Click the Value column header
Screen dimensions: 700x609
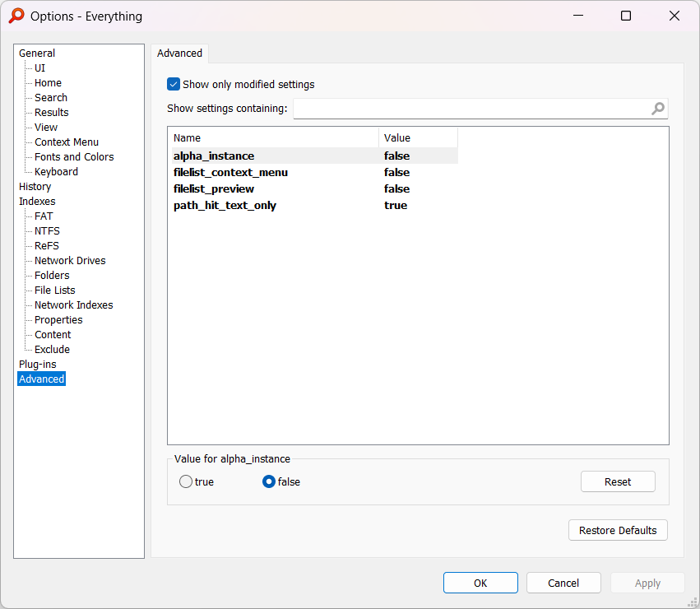[x=419, y=137]
